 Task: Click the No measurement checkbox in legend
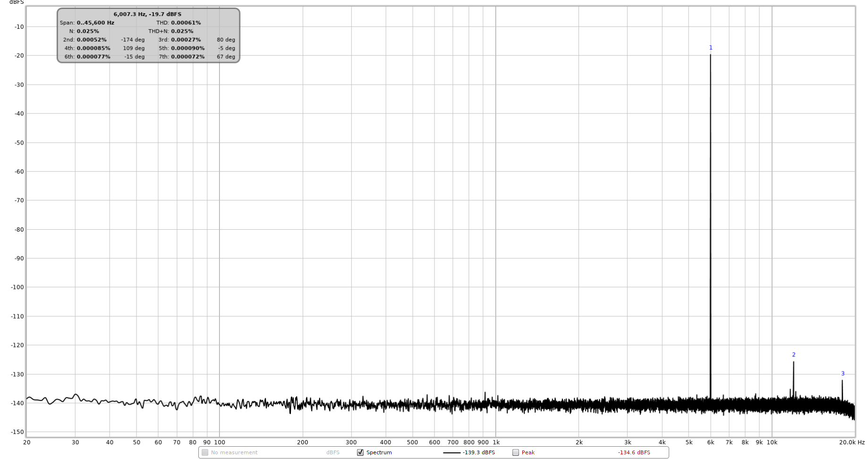coord(205,452)
